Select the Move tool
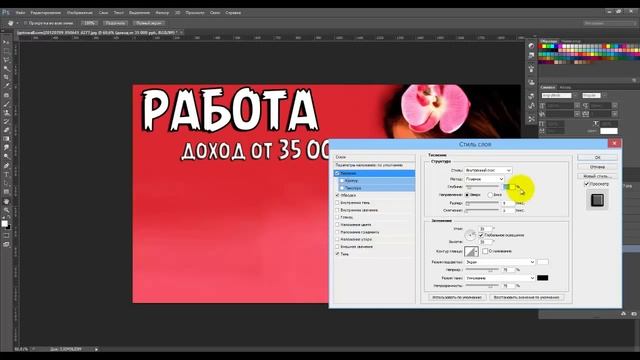The height and width of the screenshot is (360, 640). coord(6,42)
